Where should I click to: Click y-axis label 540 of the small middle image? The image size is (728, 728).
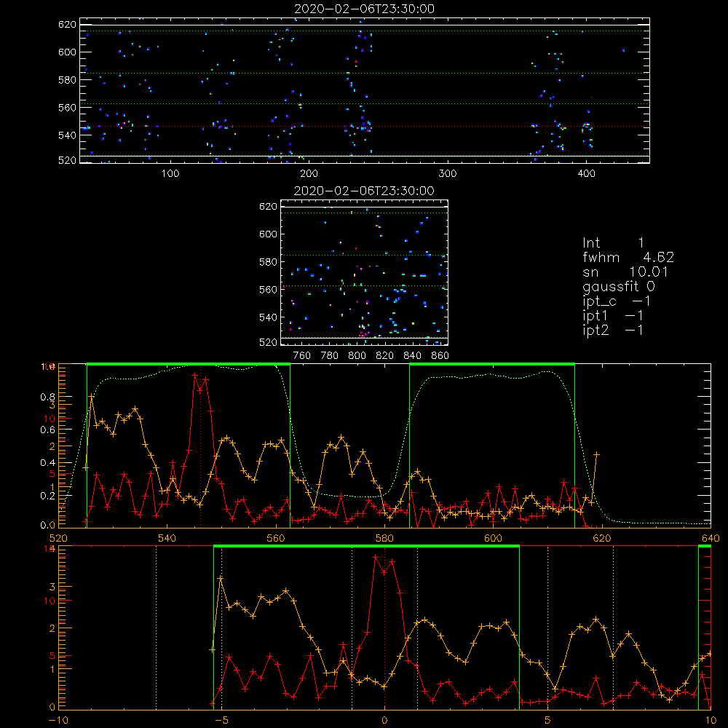[x=269, y=317]
